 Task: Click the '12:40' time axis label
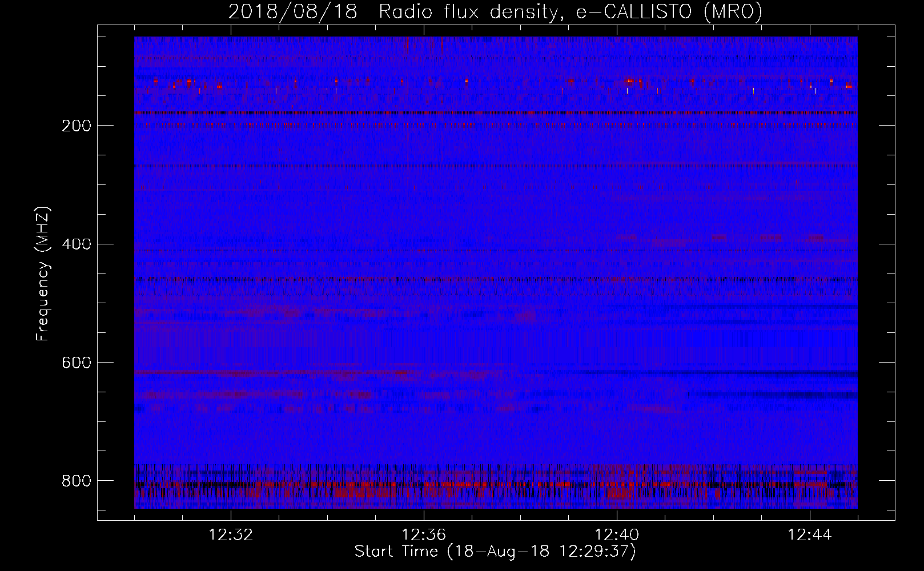click(617, 535)
